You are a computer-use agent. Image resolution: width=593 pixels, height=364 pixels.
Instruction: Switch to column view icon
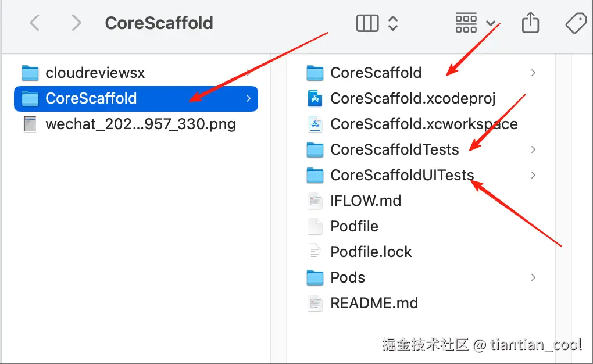[367, 23]
